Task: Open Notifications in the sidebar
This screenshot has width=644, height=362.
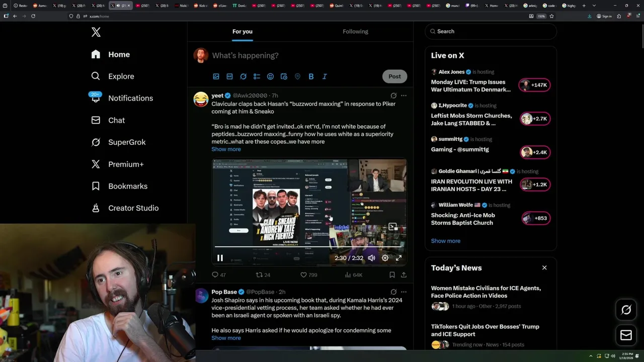Action: click(x=121, y=98)
